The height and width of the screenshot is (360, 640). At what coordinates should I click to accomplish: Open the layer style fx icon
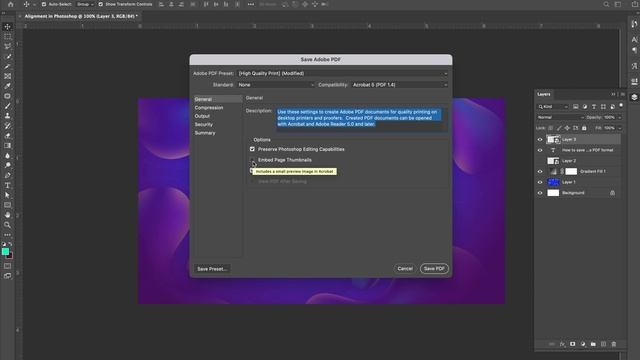pos(562,344)
